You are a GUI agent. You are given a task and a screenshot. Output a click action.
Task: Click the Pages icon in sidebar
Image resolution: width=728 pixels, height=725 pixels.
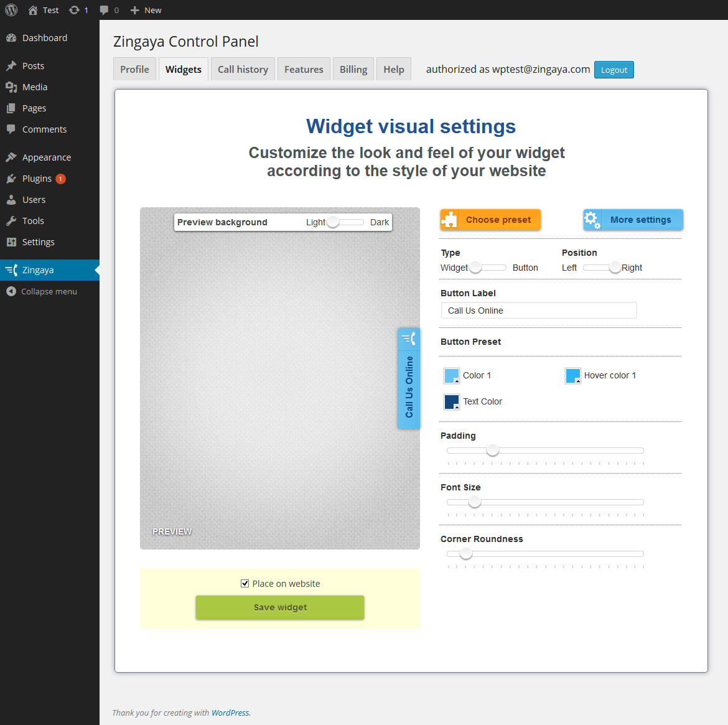click(x=11, y=108)
